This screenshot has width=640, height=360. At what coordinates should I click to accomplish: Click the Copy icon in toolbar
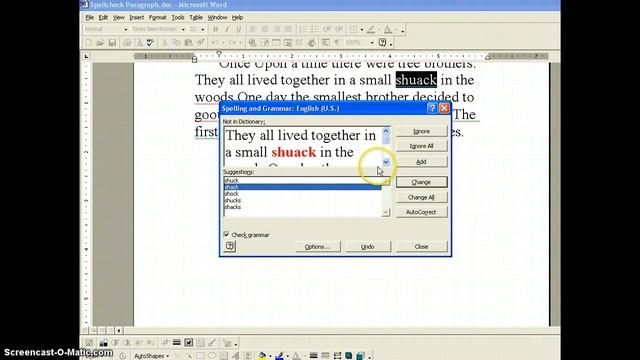(177, 42)
